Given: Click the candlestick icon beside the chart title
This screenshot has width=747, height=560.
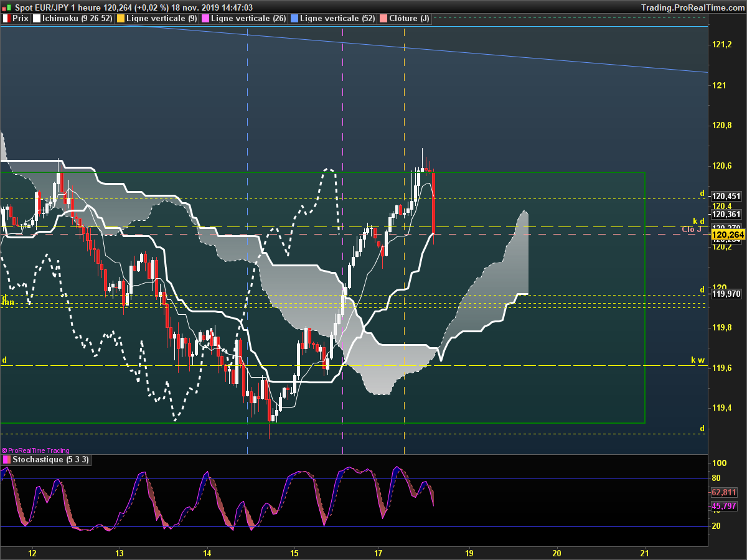Looking at the screenshot, I should point(6,7).
